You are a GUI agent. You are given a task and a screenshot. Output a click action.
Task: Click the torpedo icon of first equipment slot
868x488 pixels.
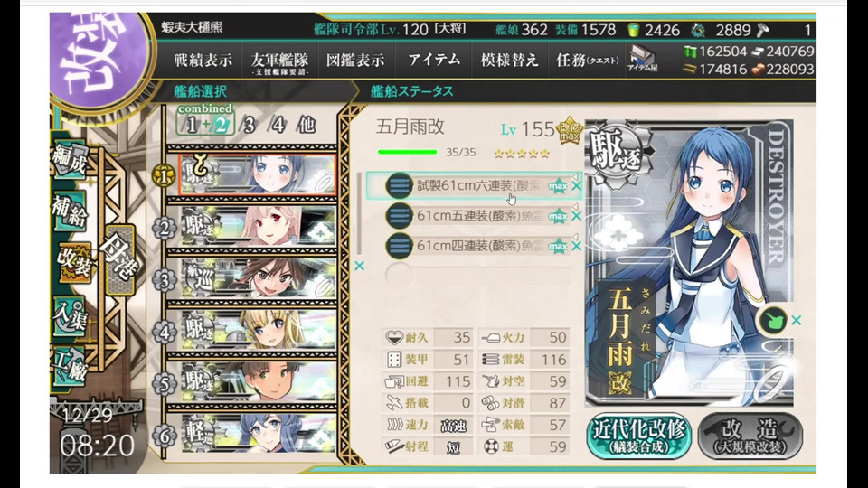coord(399,186)
